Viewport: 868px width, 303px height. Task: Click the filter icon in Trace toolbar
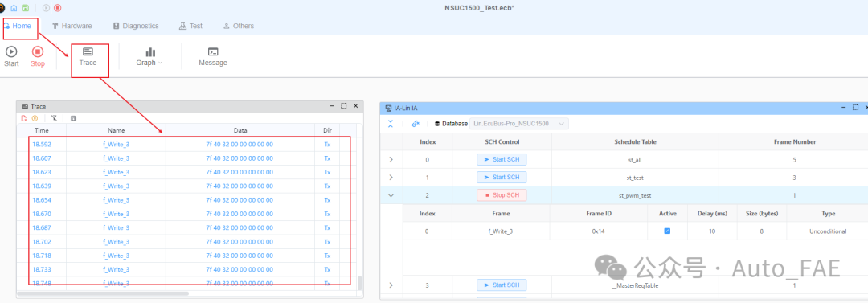pos(54,118)
